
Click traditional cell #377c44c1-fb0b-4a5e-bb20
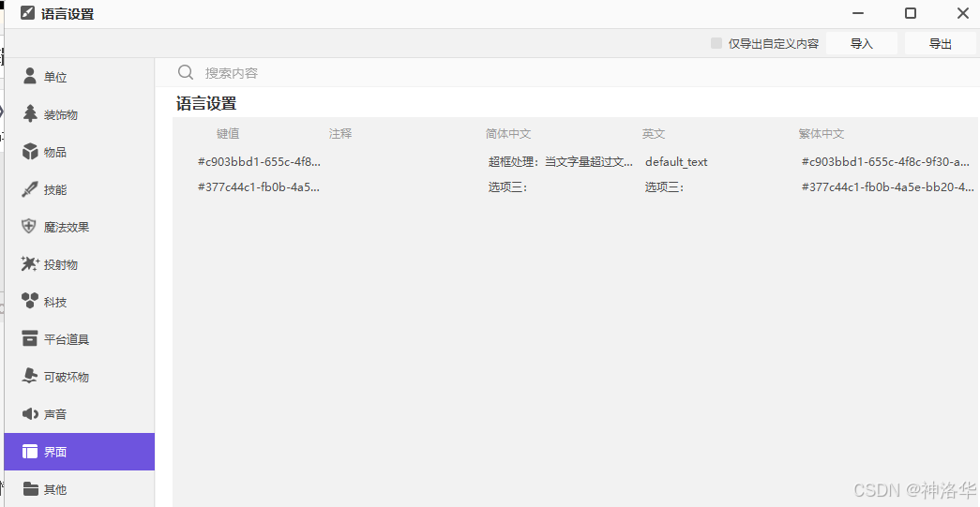point(887,186)
